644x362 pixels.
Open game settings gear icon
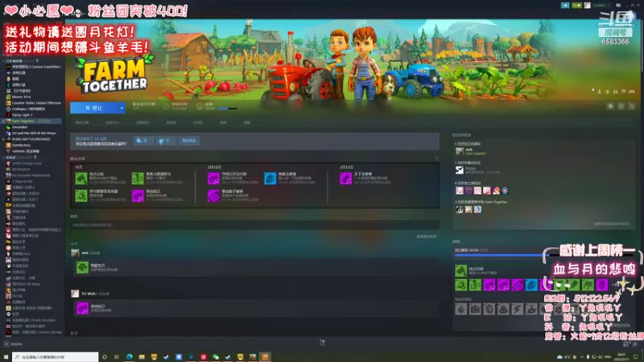coord(610,106)
